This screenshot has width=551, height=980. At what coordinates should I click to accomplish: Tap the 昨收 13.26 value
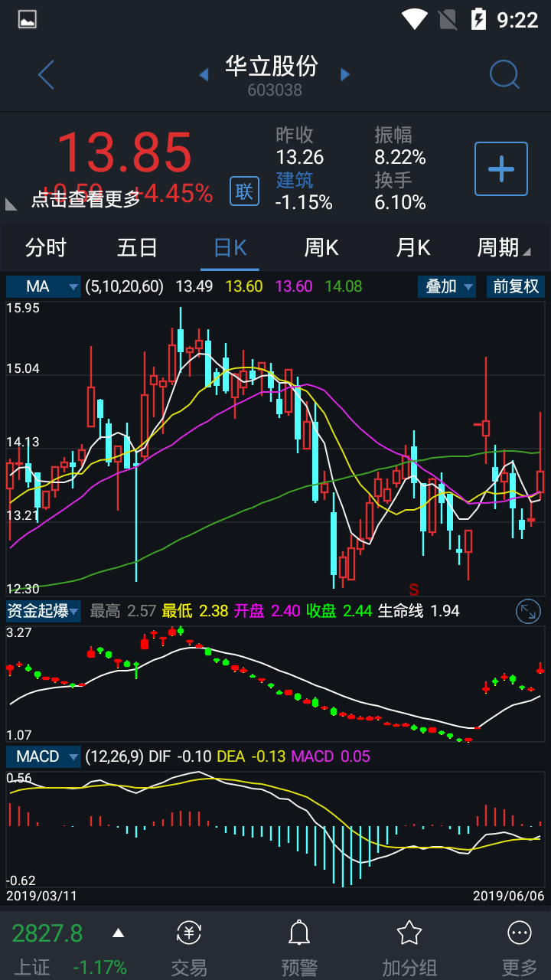coord(300,157)
